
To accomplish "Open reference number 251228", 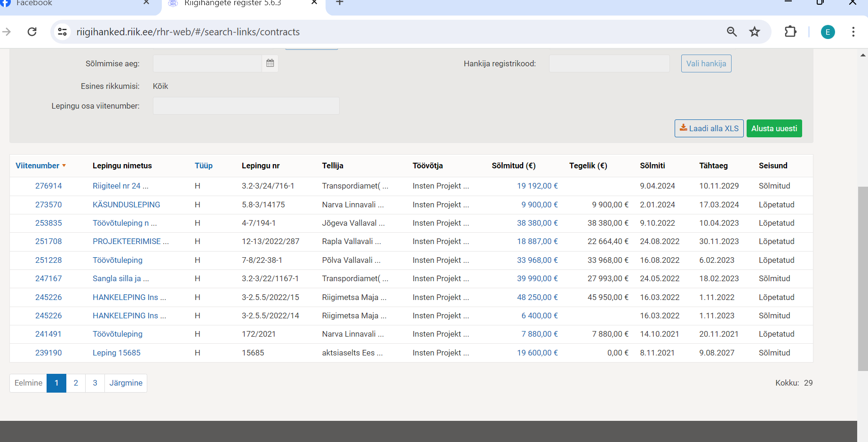I will coord(48,260).
